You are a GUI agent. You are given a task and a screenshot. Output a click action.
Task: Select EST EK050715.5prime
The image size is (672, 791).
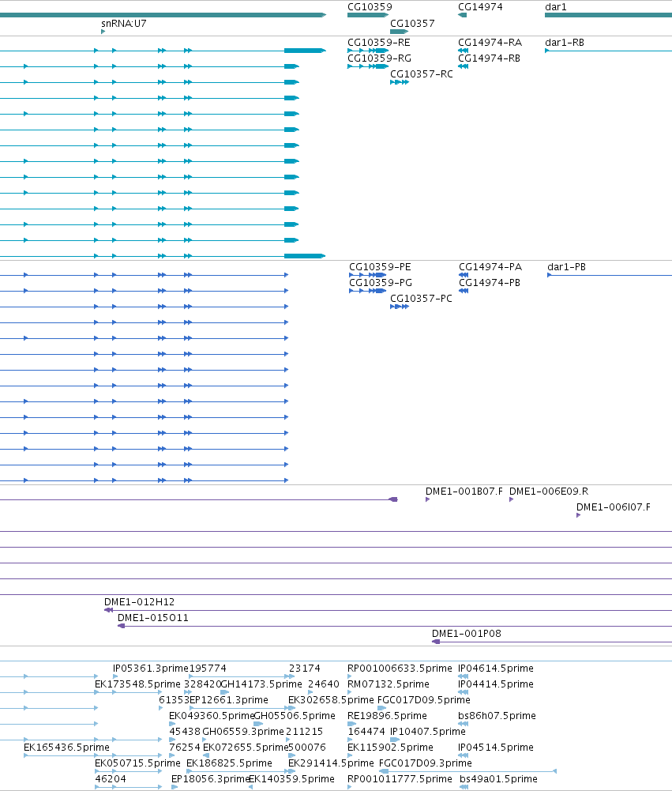[x=137, y=763]
